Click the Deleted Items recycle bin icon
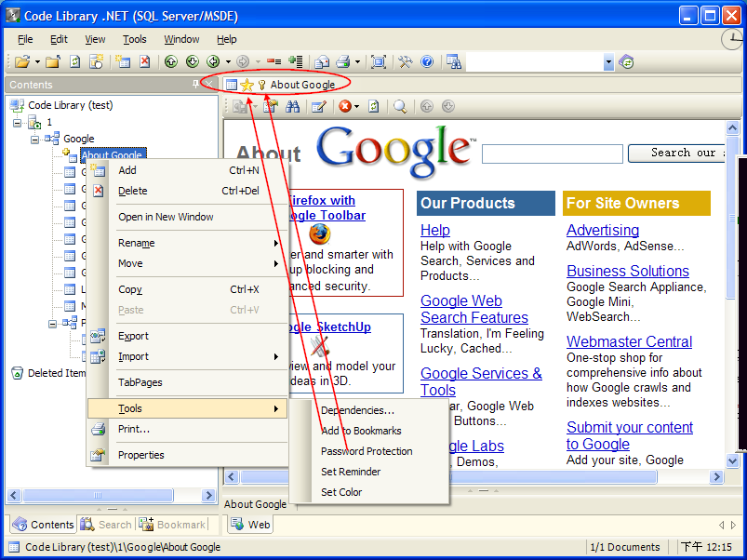Screen dimensions: 747x560 point(17,373)
